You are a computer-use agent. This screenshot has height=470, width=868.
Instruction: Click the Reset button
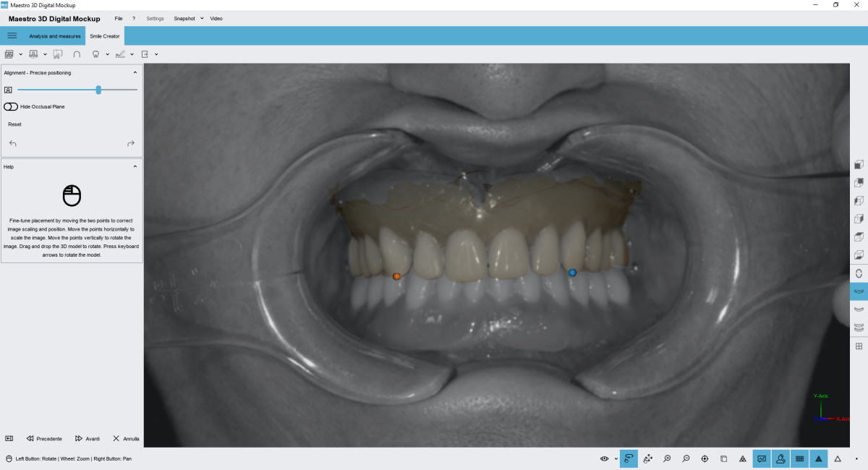coord(14,124)
